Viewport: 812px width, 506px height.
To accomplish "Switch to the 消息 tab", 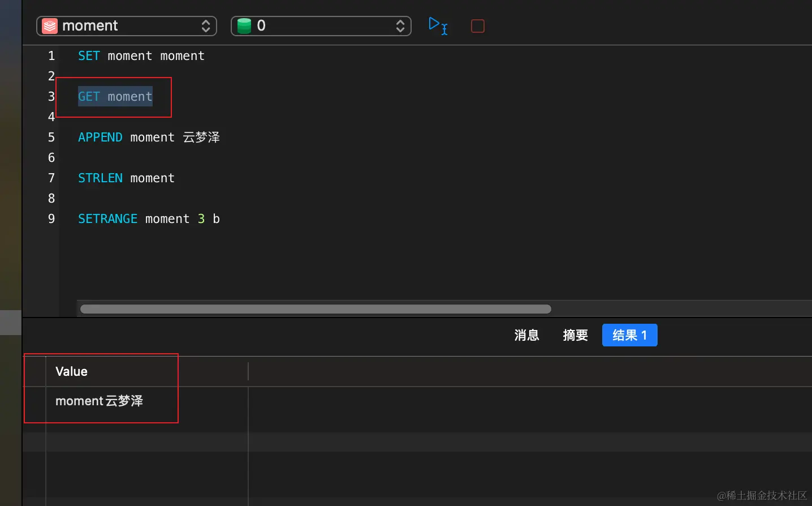I will tap(526, 335).
